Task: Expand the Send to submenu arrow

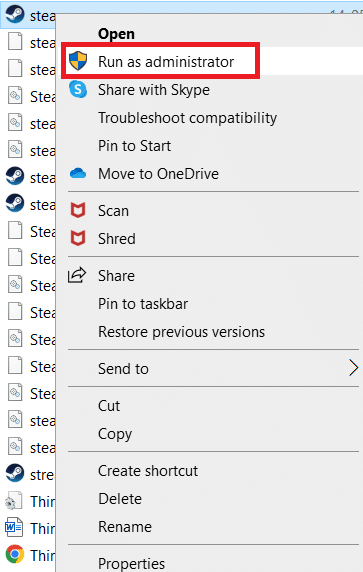Action: coord(353,368)
